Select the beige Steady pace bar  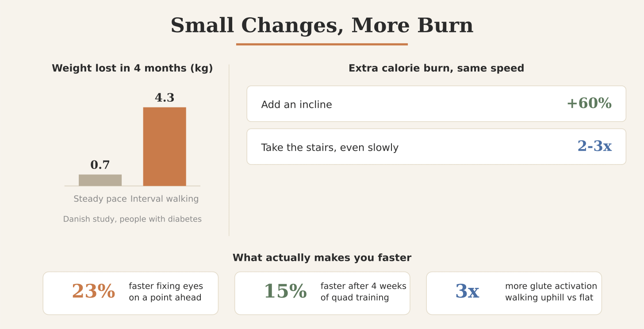click(x=100, y=180)
